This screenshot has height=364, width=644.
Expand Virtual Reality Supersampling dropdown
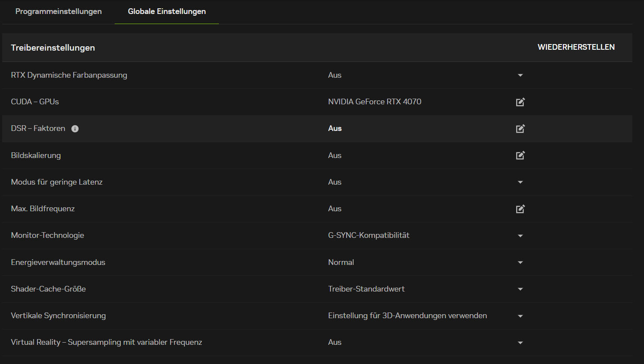click(520, 343)
